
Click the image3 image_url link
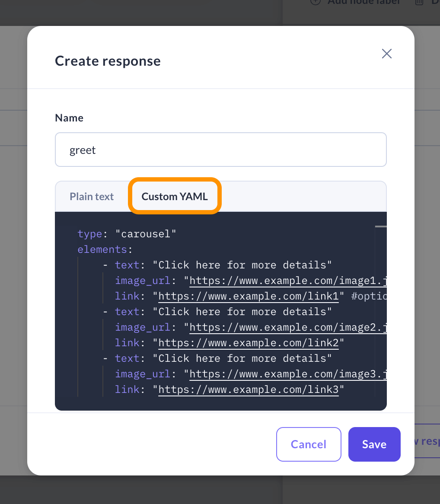pos(287,374)
